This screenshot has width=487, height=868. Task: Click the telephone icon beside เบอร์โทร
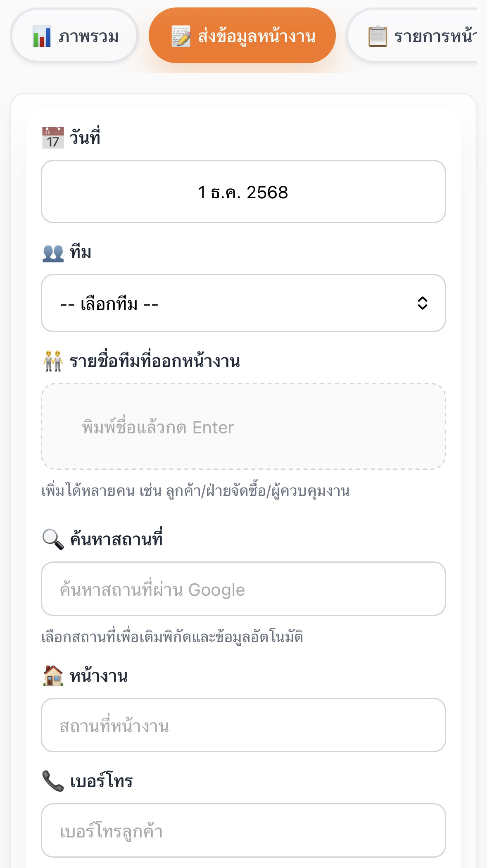(x=53, y=781)
